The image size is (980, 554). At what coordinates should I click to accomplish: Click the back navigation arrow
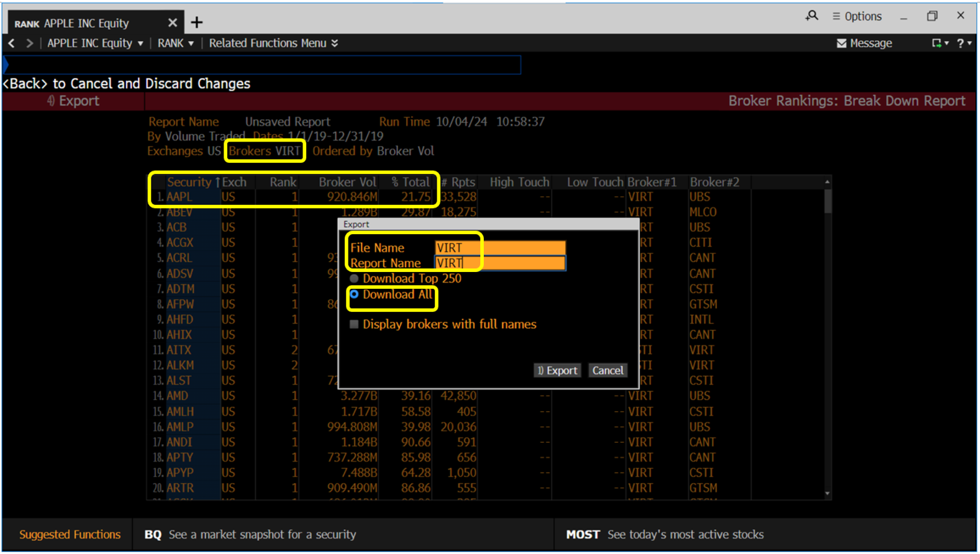pos(12,43)
